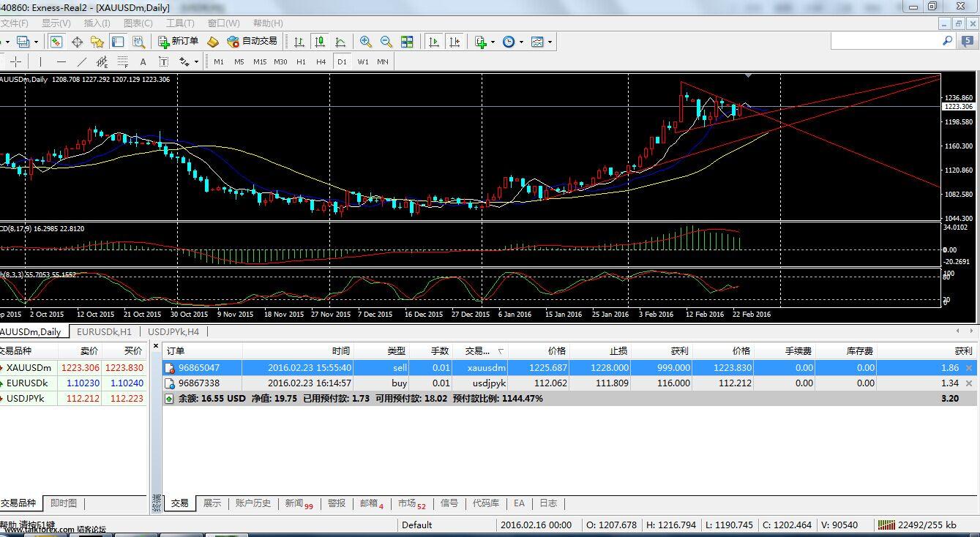Open the 工具(T) menu

pyautogui.click(x=180, y=23)
